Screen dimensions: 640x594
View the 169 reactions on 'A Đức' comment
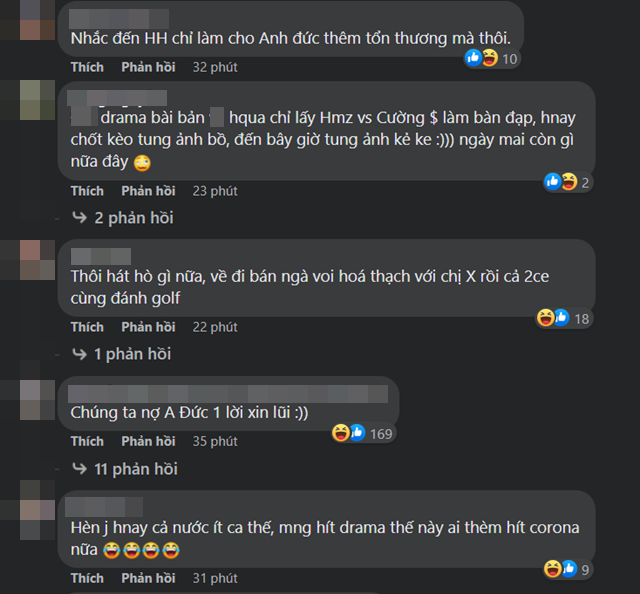[363, 433]
